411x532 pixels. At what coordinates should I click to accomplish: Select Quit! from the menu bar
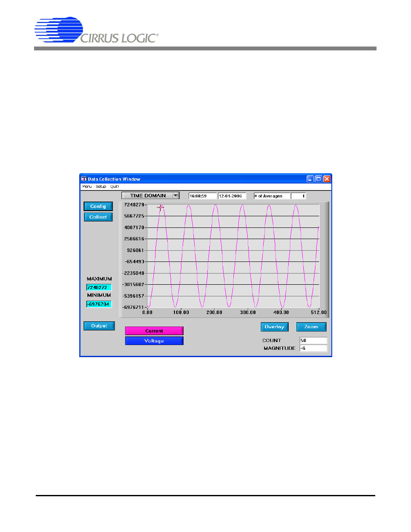pyautogui.click(x=115, y=187)
